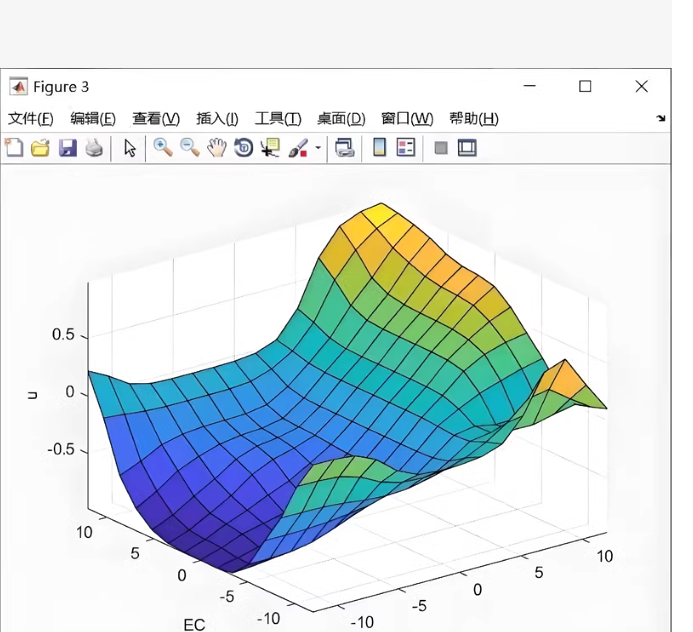Image resolution: width=693 pixels, height=632 pixels.
Task: Enable the Rotate 3D tool
Action: tap(244, 148)
